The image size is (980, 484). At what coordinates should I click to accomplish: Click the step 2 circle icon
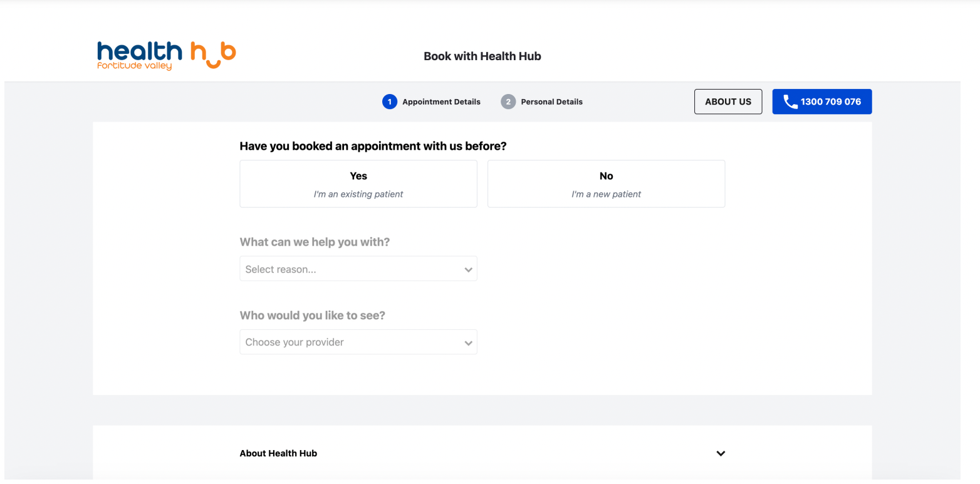coord(508,102)
